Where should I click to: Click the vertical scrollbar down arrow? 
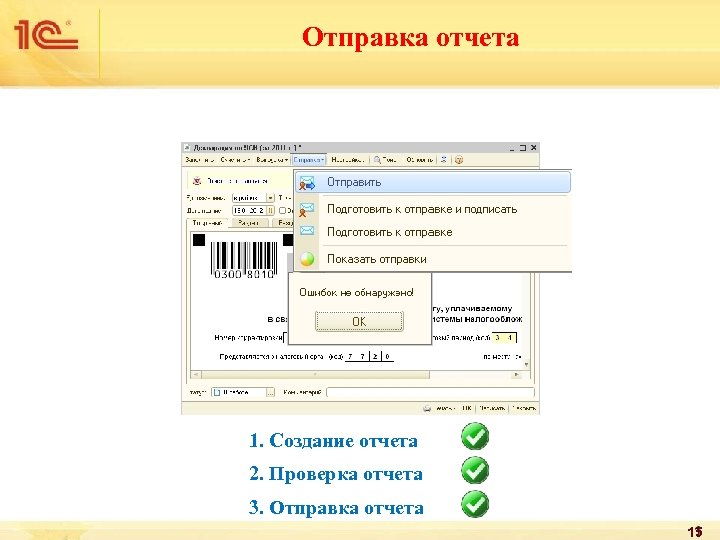(x=526, y=365)
